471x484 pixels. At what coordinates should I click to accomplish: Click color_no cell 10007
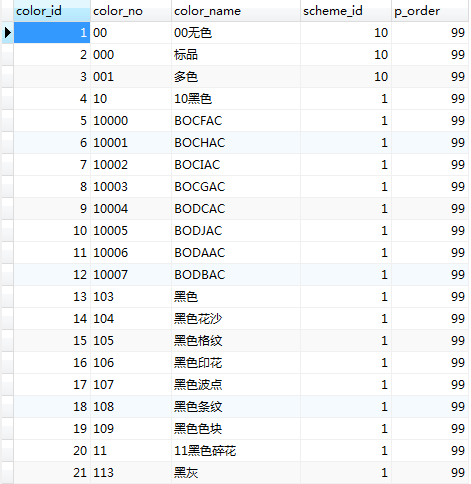(131, 275)
